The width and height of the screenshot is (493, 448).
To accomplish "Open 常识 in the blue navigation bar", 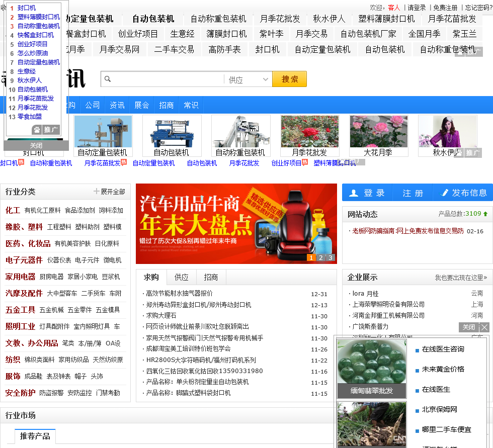I will tap(191, 105).
